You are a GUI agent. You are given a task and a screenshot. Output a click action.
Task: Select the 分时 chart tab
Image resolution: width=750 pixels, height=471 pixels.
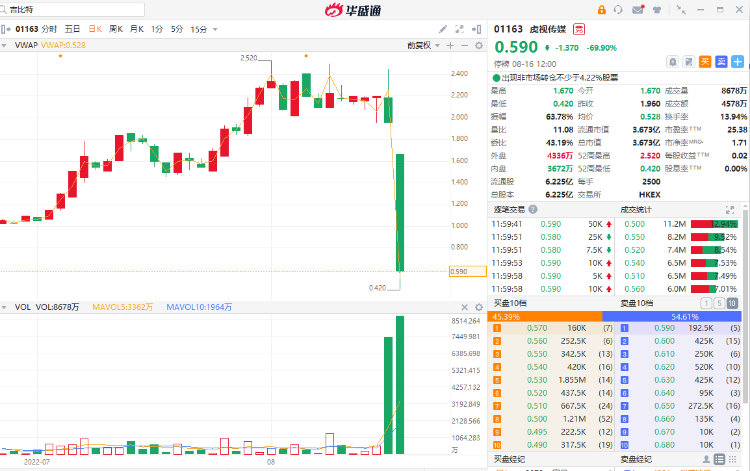tap(49, 29)
